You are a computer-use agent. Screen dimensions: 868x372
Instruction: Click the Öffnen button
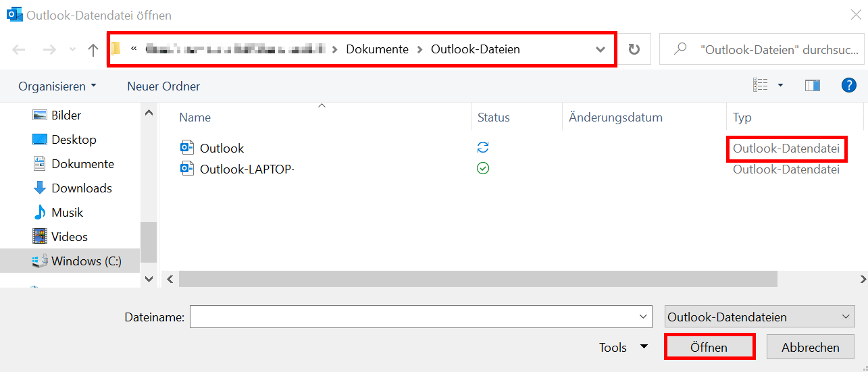click(709, 348)
